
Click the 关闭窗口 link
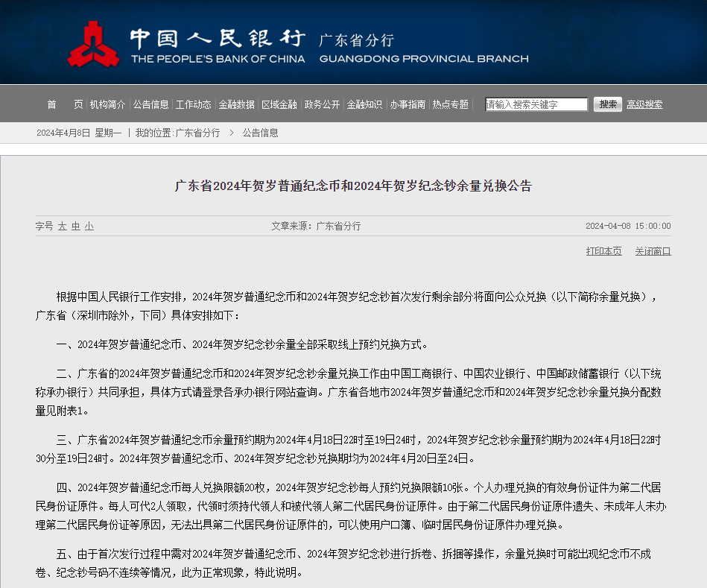pos(653,251)
